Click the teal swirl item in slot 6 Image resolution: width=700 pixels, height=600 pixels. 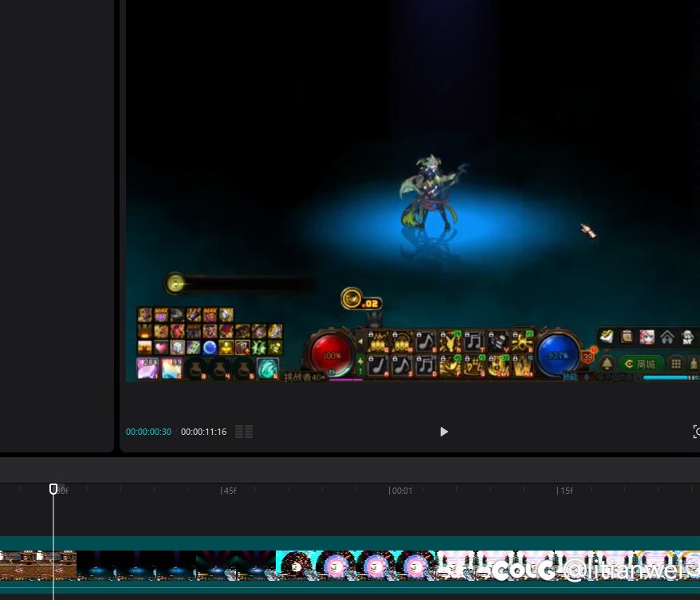tap(268, 369)
